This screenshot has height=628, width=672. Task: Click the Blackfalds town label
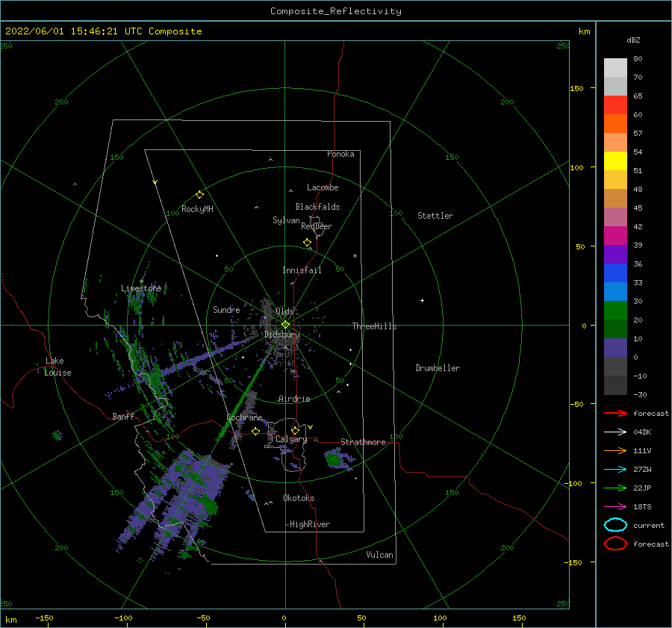click(317, 207)
